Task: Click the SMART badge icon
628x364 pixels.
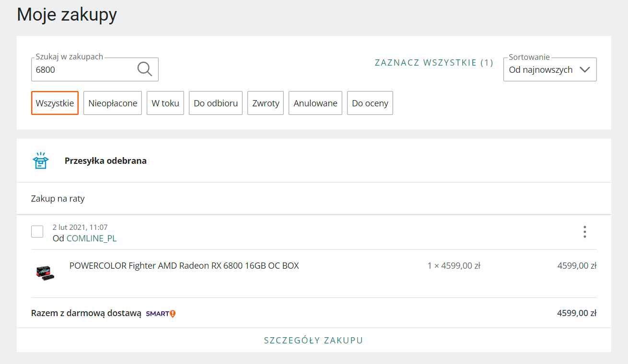Action: [161, 314]
